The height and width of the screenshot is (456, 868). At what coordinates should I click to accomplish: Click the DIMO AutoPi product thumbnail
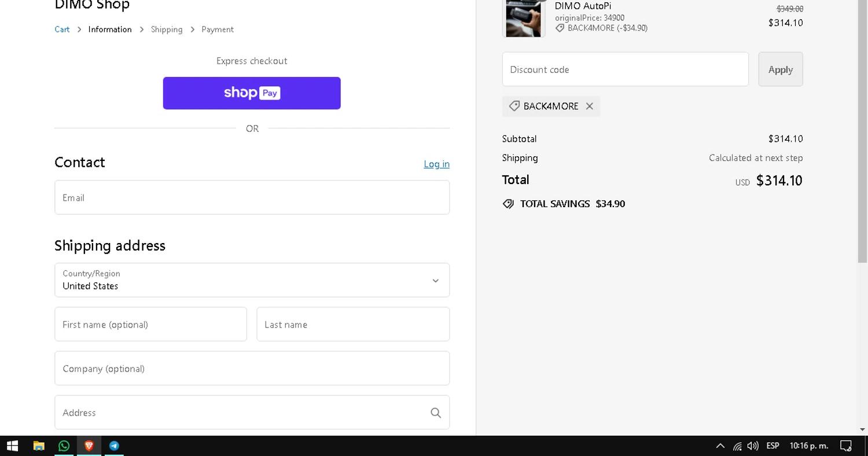tap(524, 18)
